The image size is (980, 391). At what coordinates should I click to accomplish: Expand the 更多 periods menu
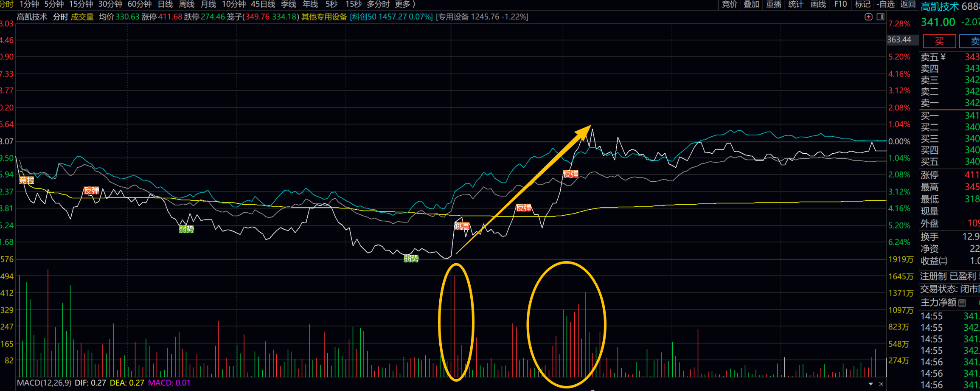[x=405, y=4]
